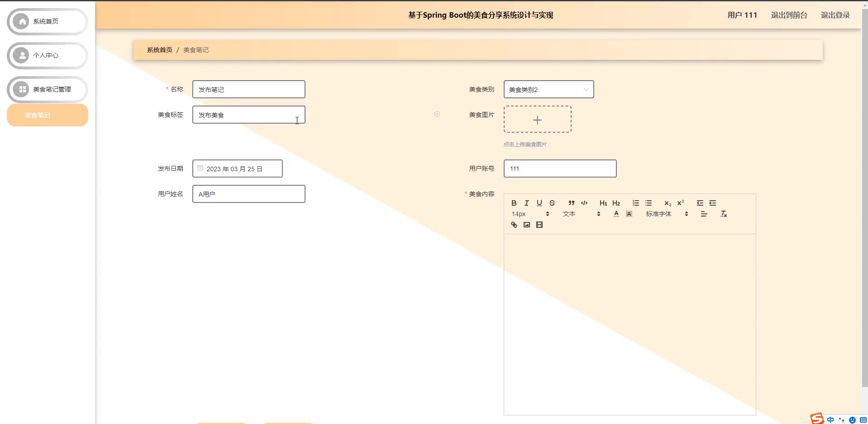The width and height of the screenshot is (868, 424).
Task: Click the calendar icon in 发布日期
Action: (200, 168)
